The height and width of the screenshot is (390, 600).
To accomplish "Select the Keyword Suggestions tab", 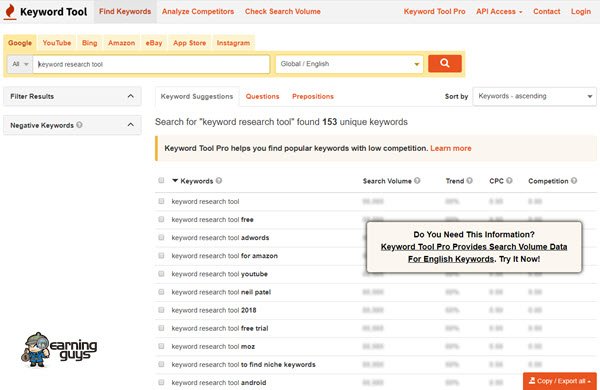I will [197, 96].
